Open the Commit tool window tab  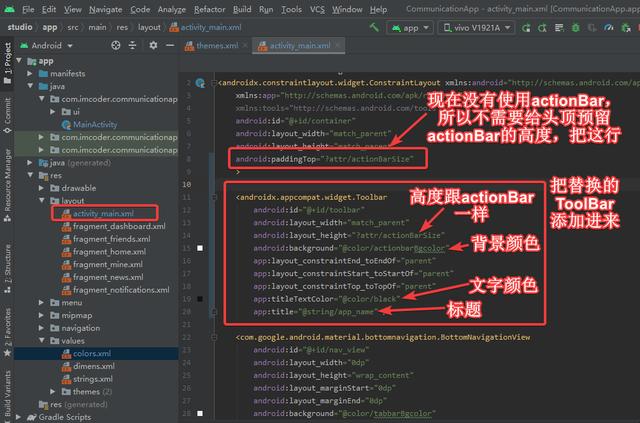click(x=7, y=116)
